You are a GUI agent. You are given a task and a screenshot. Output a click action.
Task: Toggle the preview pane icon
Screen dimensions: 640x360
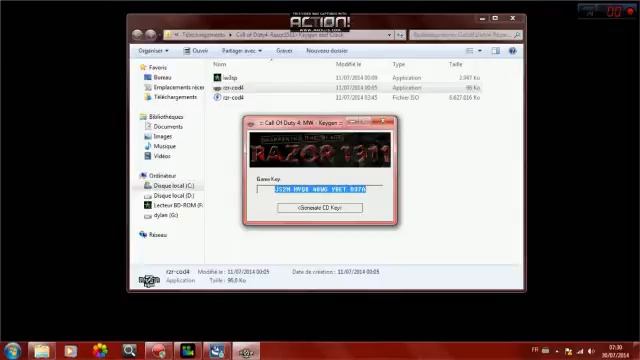(496, 51)
